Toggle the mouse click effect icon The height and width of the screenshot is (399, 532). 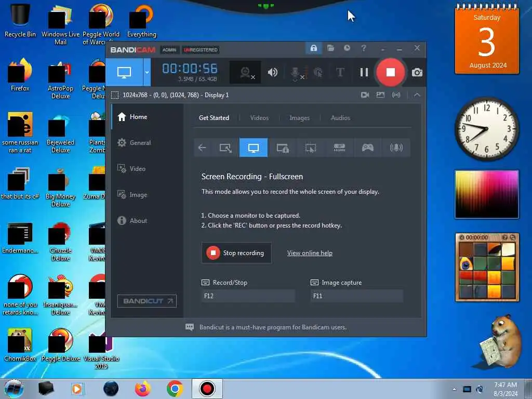coord(318,72)
